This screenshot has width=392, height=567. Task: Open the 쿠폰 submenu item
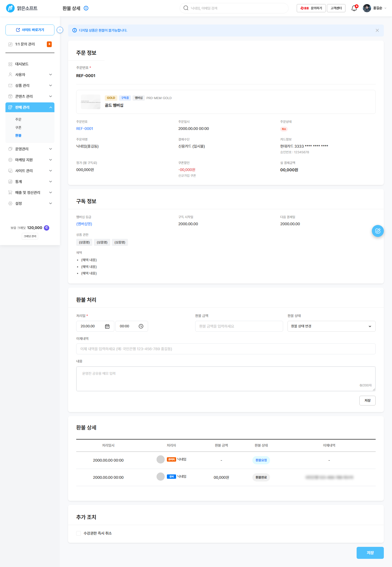pyautogui.click(x=18, y=127)
